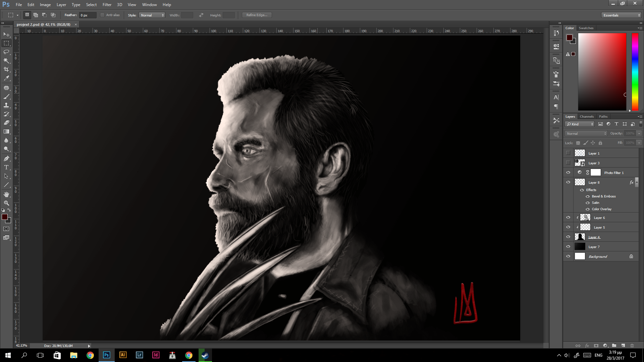Open the tool preset picker arrow
The width and height of the screenshot is (644, 362).
pos(17,15)
